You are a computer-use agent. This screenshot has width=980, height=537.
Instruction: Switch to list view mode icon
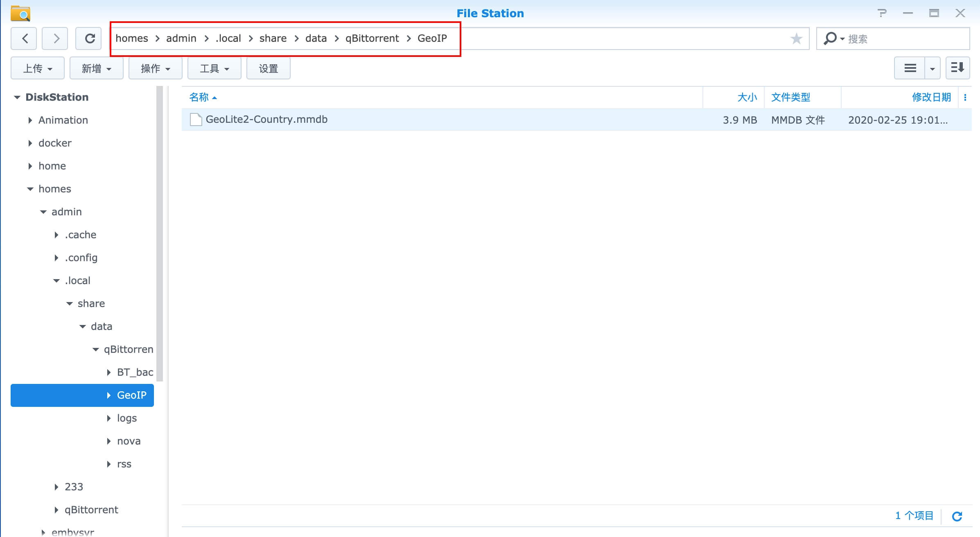(910, 68)
